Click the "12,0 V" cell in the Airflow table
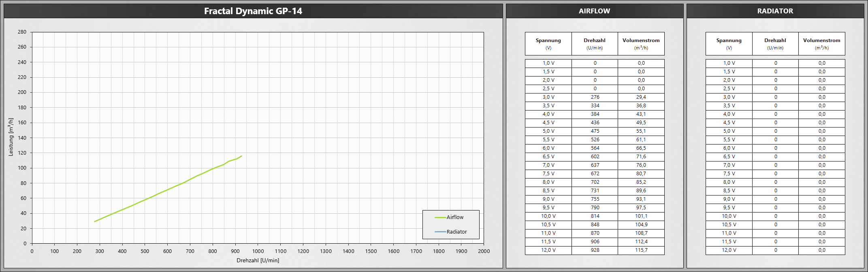868x272 pixels. coord(548,250)
